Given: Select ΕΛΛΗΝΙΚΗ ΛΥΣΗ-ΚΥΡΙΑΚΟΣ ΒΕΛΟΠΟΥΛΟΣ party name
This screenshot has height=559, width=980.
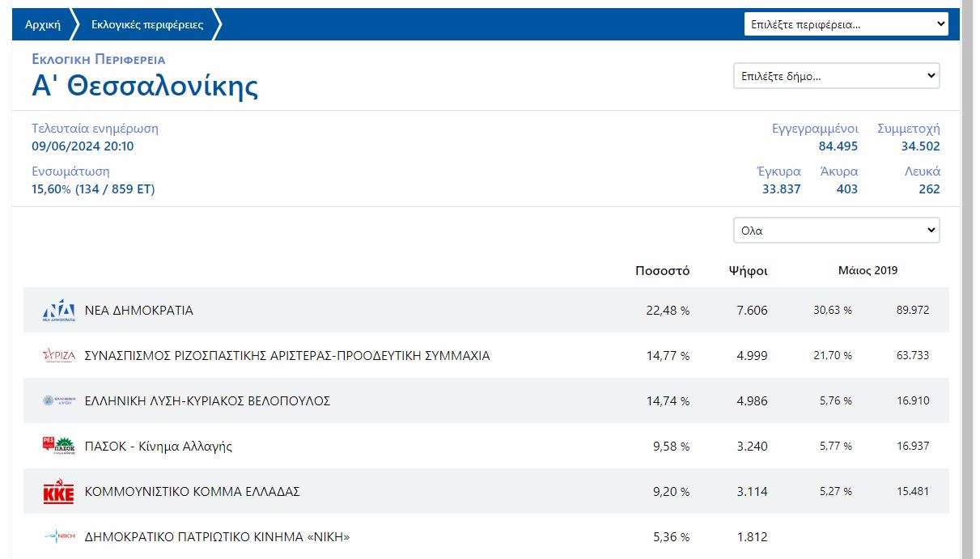Looking at the screenshot, I should point(207,400).
